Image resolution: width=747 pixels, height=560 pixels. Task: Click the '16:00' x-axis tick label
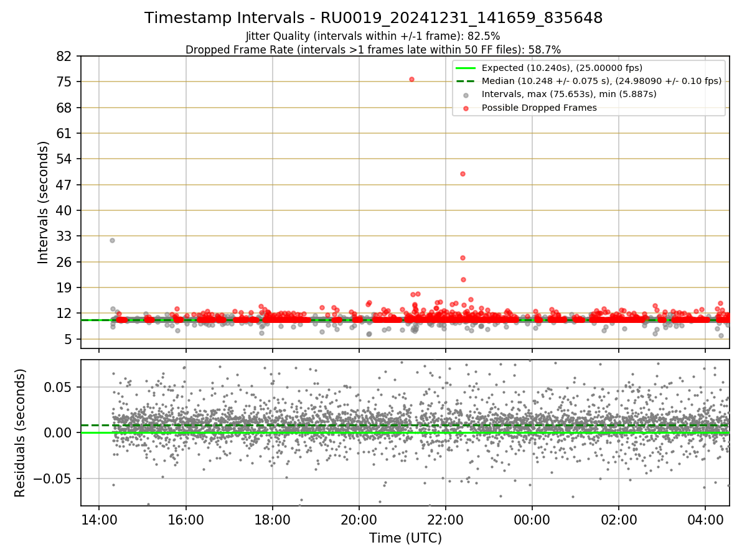coord(186,519)
